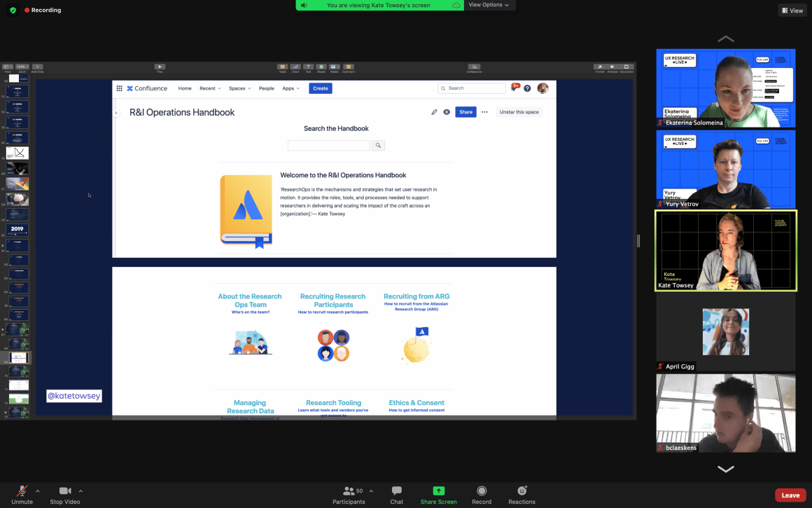Expand the arrow beside Participants
812x508 pixels.
pos(371,491)
